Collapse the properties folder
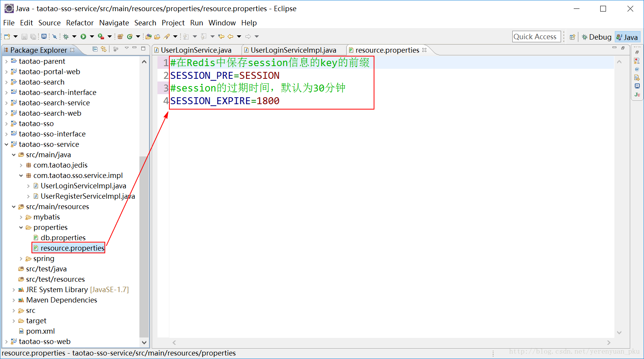The image size is (644, 359). (x=21, y=228)
